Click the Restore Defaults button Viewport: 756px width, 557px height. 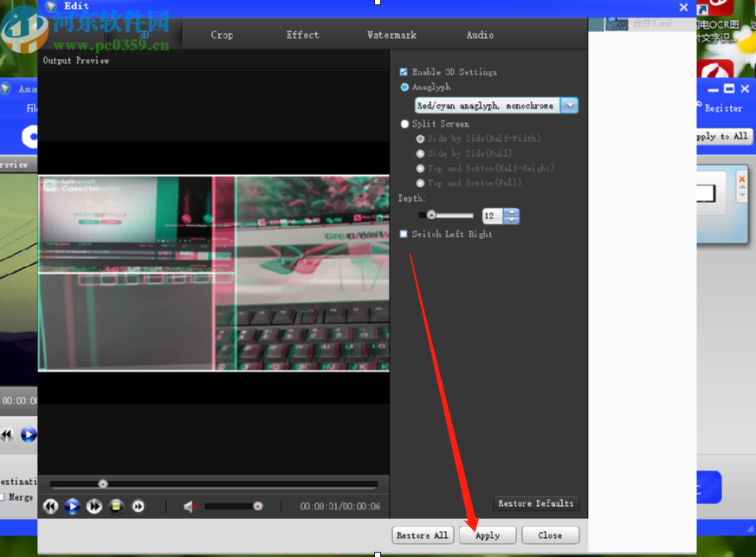point(535,503)
